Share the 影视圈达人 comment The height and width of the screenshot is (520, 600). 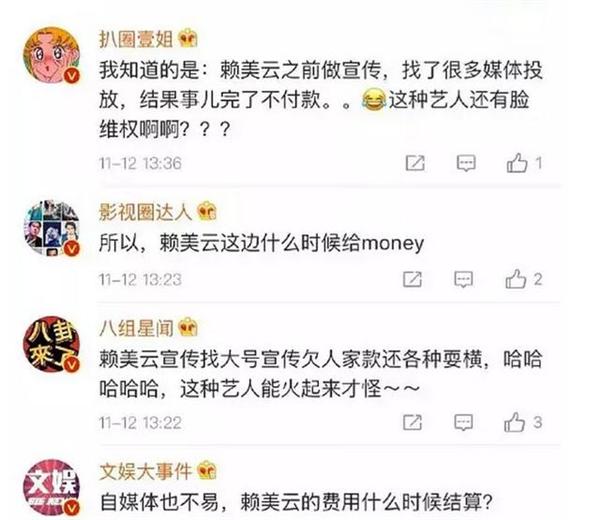412,279
